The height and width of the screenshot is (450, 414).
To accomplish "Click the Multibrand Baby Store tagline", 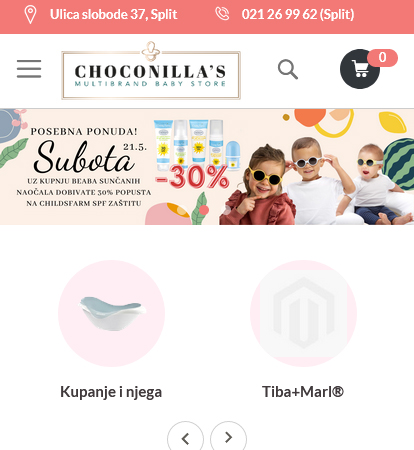I will point(150,83).
